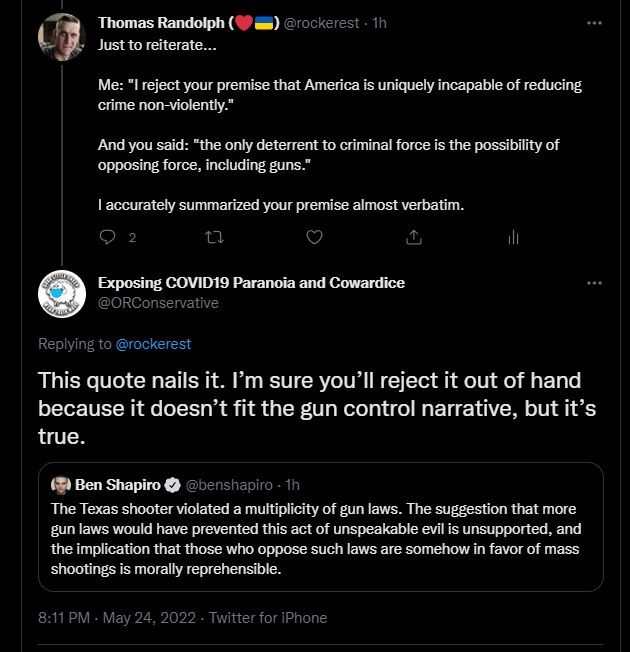The height and width of the screenshot is (652, 630).
Task: Like Thomas Randolph's tweet with heart icon
Action: [x=314, y=237]
